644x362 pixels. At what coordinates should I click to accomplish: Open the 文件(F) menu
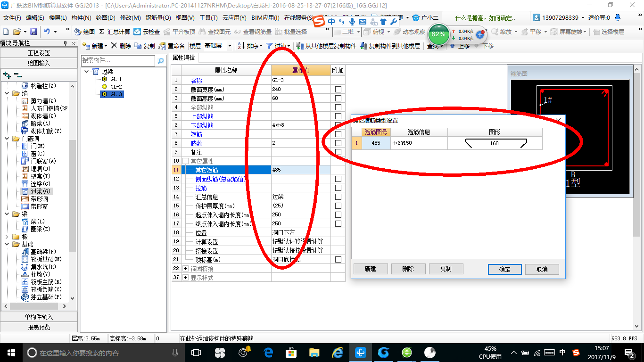click(12, 18)
